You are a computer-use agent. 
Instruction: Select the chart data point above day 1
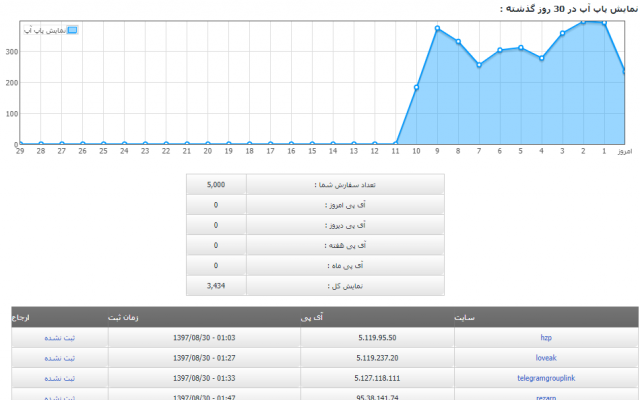click(604, 23)
